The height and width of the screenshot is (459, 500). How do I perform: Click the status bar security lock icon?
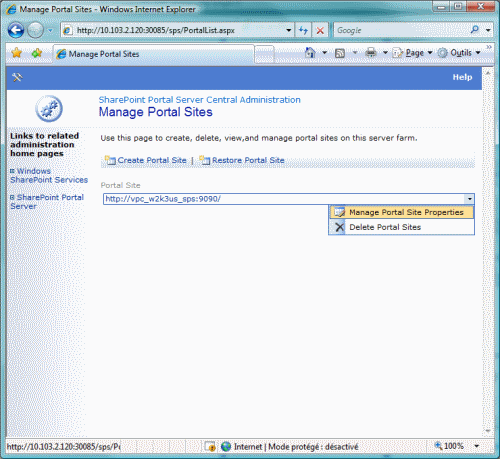click(x=210, y=446)
